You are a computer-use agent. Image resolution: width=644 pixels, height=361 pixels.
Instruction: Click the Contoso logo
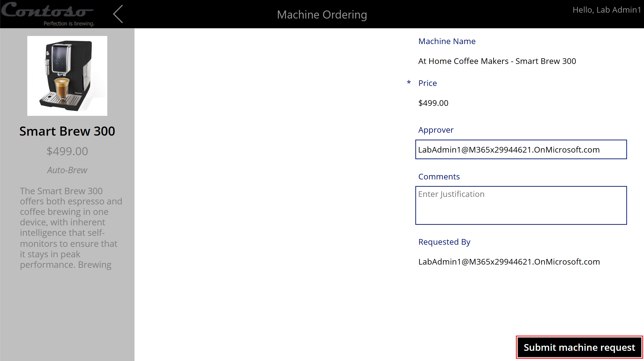click(x=48, y=13)
